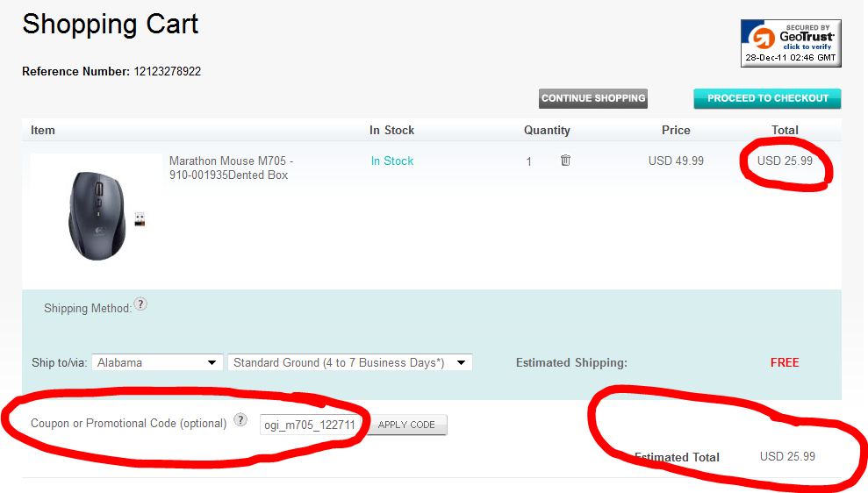The width and height of the screenshot is (868, 493).
Task: Click Proceed to Checkout button
Action: point(767,98)
